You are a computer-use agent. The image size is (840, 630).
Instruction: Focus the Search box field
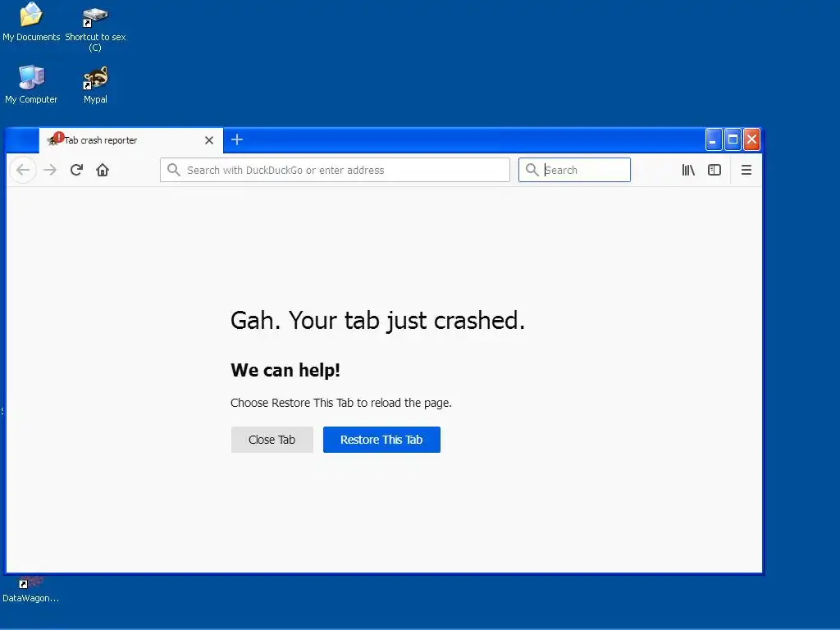[574, 170]
